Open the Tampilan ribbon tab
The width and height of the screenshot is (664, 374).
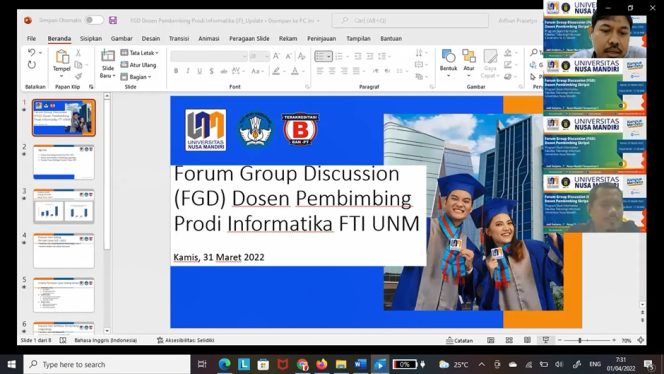[358, 39]
